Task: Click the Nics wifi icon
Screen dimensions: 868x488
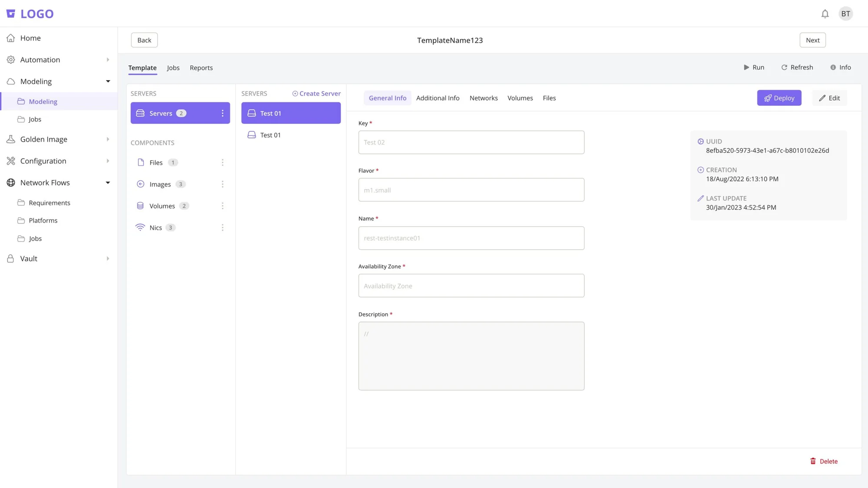Action: 140,227
